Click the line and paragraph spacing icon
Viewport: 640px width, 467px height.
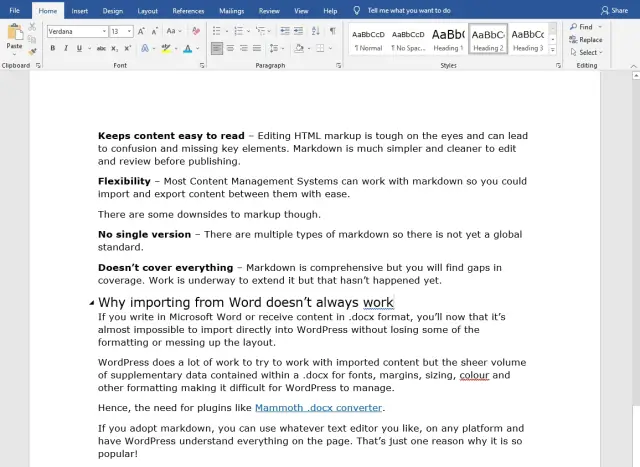point(273,49)
